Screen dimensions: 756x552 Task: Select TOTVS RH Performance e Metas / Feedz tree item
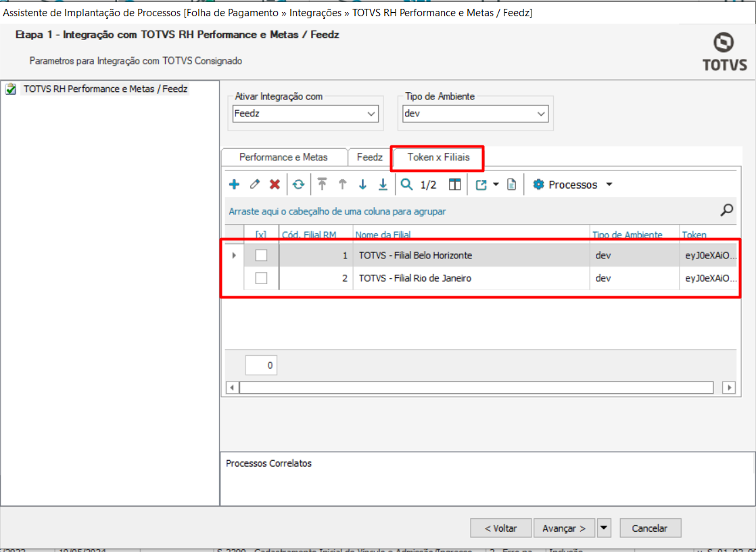coord(105,89)
